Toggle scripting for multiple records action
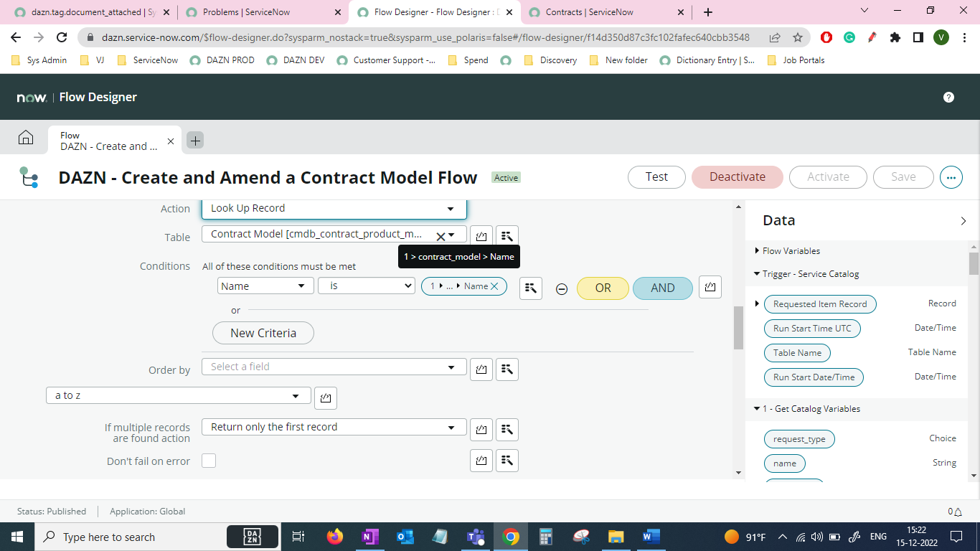 [x=481, y=429]
